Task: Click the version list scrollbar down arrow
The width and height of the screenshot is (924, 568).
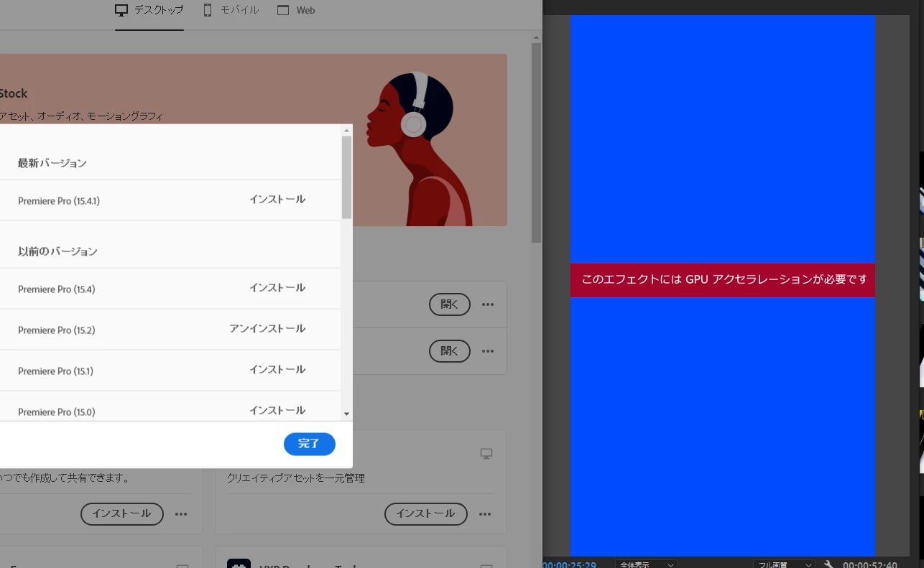Action: (x=346, y=414)
